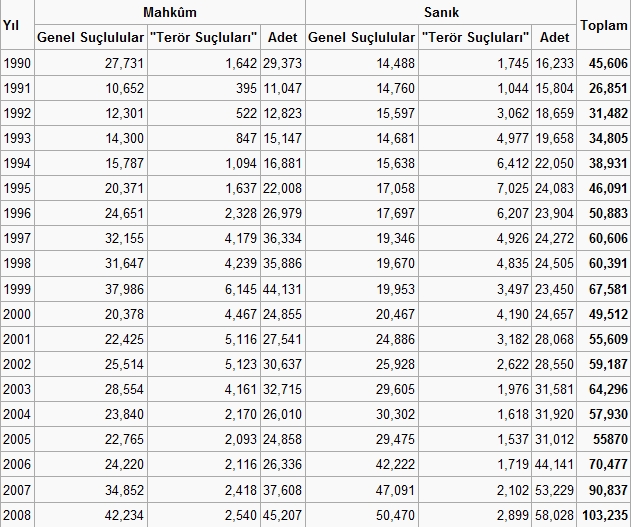Select 53,229 in the 2007 row

pyautogui.click(x=555, y=491)
